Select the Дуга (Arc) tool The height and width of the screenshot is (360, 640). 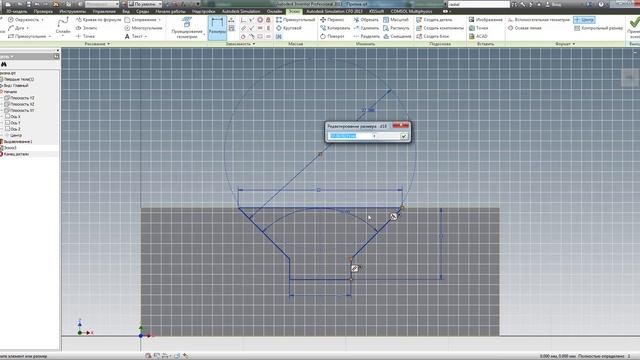pos(16,28)
